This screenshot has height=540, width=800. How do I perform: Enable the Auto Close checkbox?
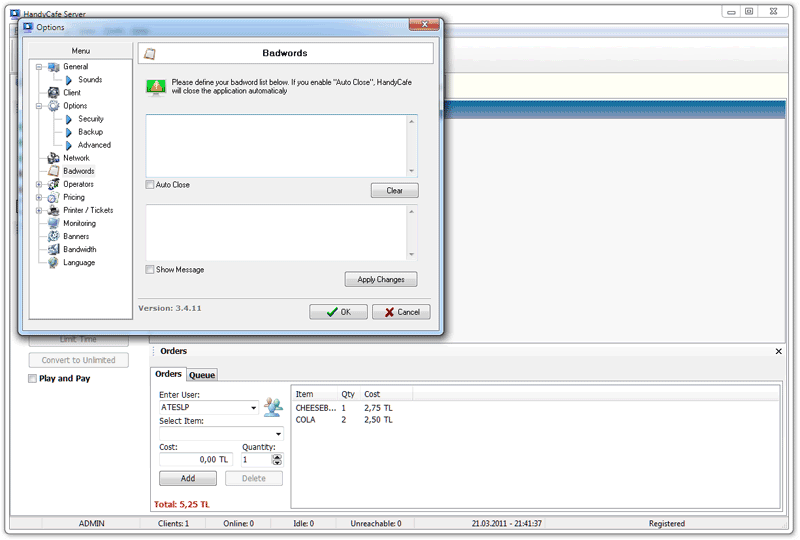pos(150,185)
